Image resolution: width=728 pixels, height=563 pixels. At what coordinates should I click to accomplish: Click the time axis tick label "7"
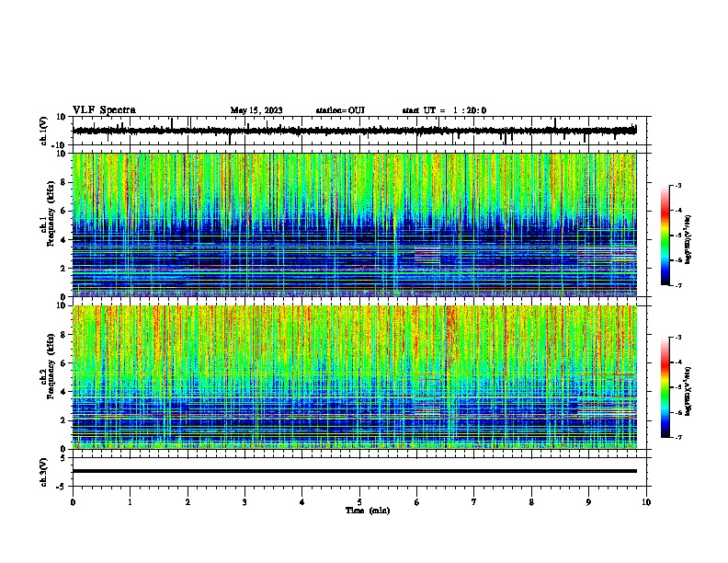(474, 502)
